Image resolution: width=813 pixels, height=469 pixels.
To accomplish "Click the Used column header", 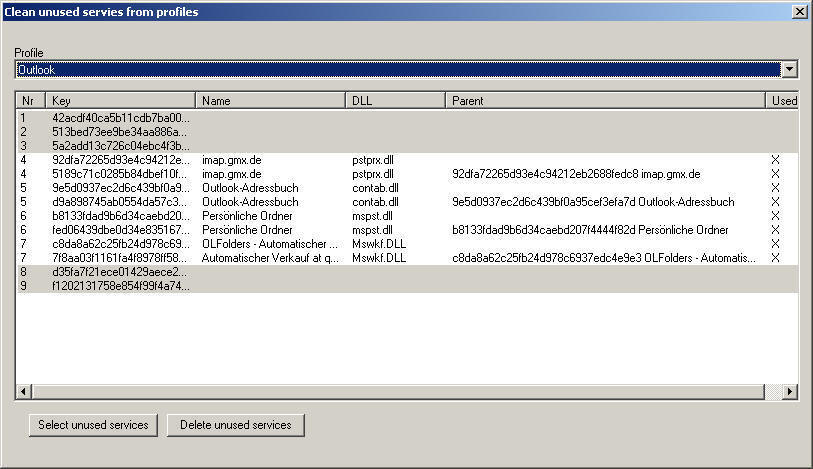I will click(x=783, y=101).
